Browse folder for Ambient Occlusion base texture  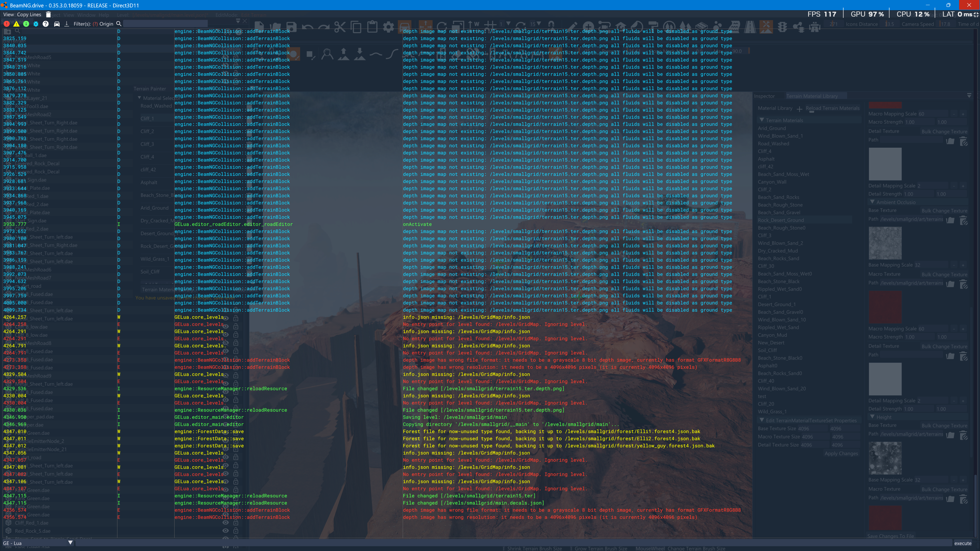950,220
